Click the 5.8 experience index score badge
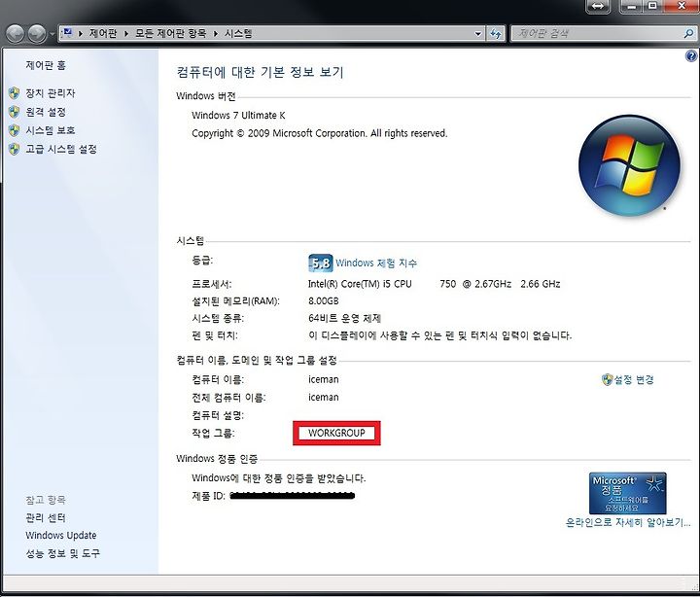Viewport: 700px width, 597px height. pos(321,263)
